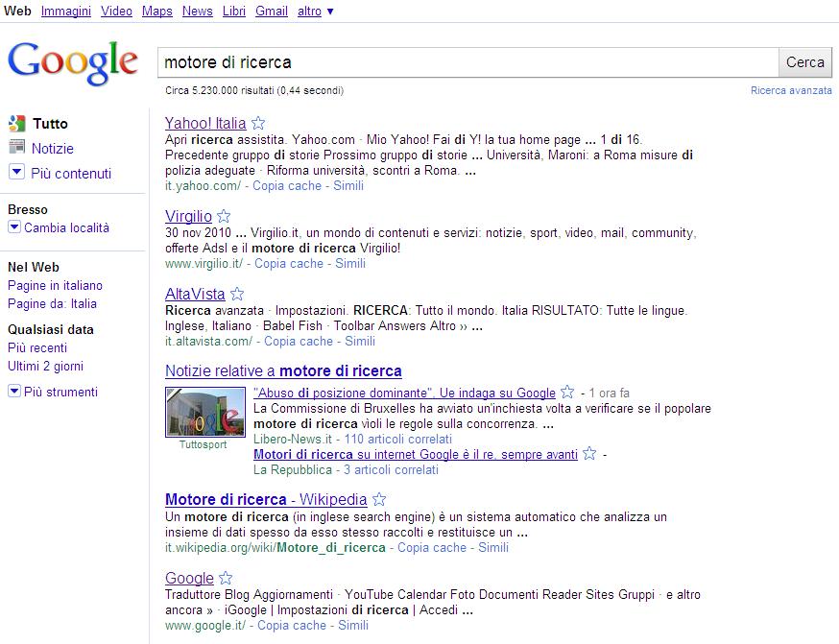The width and height of the screenshot is (839, 644).
Task: Star the "Abuso di posizione dominante" news item
Action: pyautogui.click(x=567, y=393)
